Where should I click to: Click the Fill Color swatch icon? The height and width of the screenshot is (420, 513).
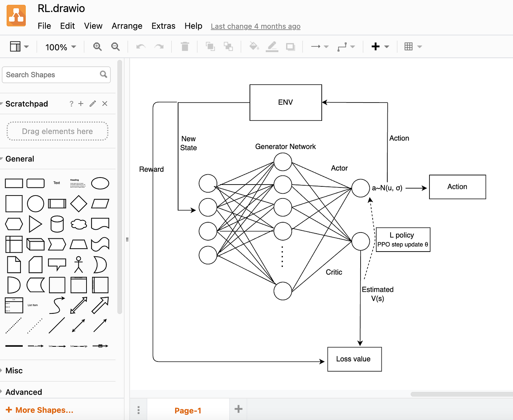pyautogui.click(x=254, y=47)
